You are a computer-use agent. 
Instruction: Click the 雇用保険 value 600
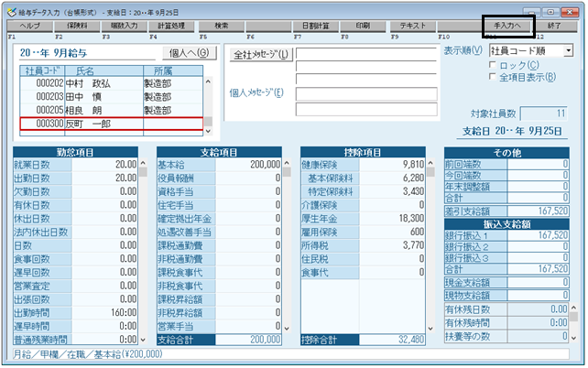pos(392,232)
